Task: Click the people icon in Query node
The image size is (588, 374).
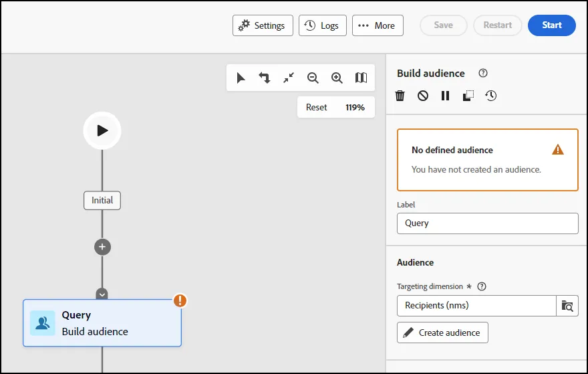Action: [42, 323]
